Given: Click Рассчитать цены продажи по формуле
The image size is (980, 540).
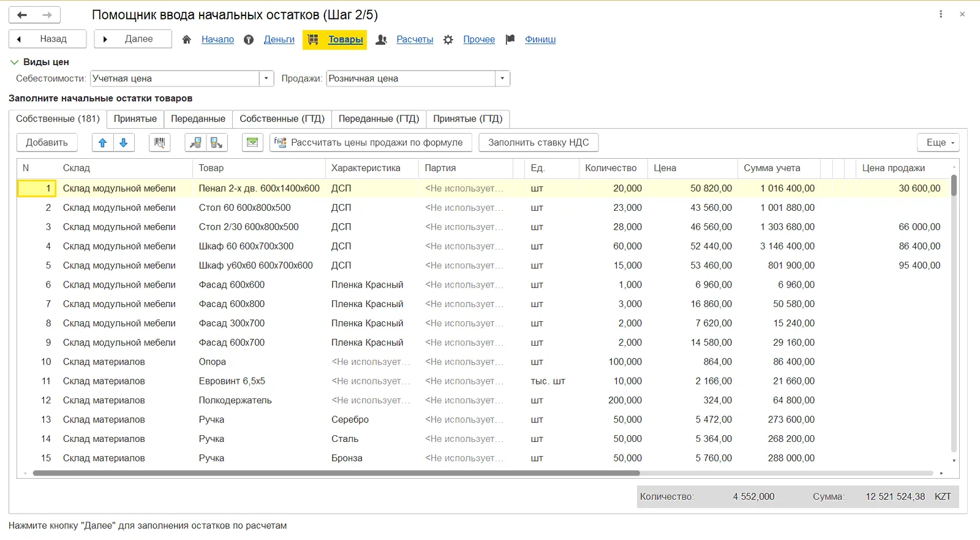Looking at the screenshot, I should point(371,143).
